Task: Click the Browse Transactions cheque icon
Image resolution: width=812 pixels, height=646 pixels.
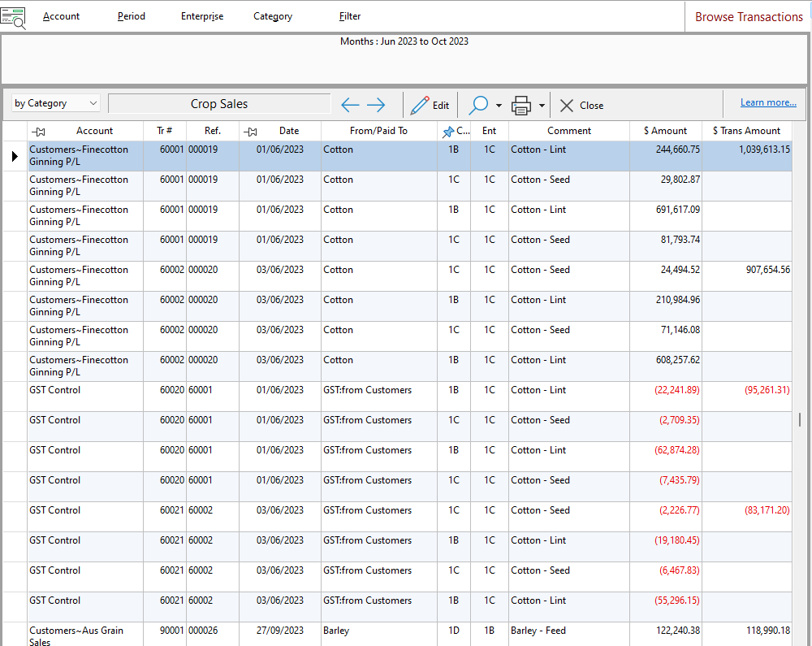Action: 13,18
